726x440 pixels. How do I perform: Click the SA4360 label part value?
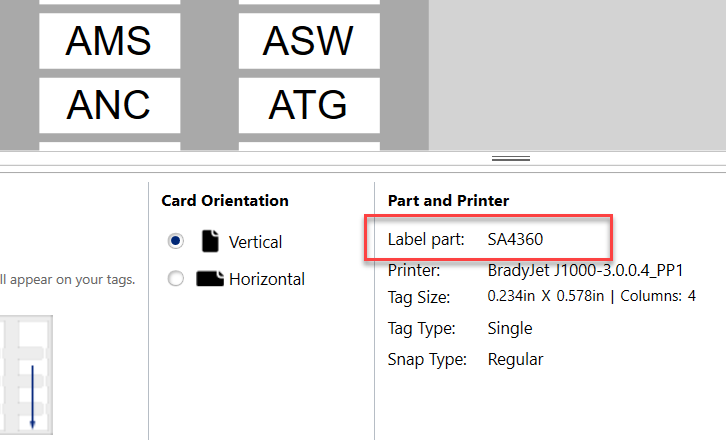pos(514,240)
